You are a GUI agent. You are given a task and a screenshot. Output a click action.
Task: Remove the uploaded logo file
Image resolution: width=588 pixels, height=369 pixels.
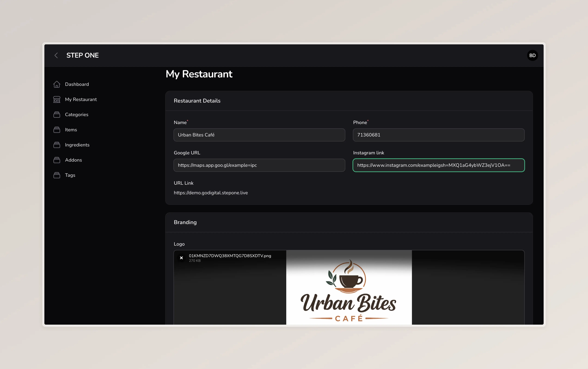181,258
